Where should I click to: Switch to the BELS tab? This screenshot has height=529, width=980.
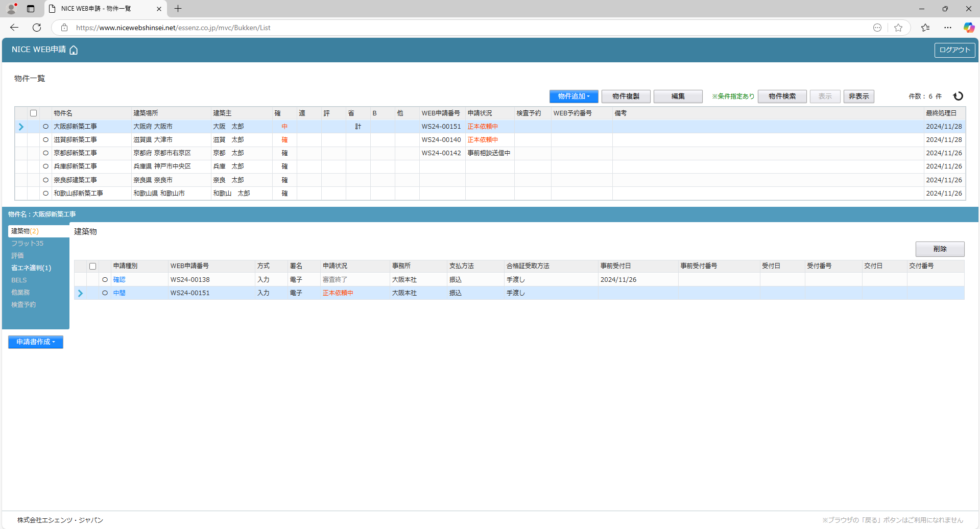pos(19,280)
